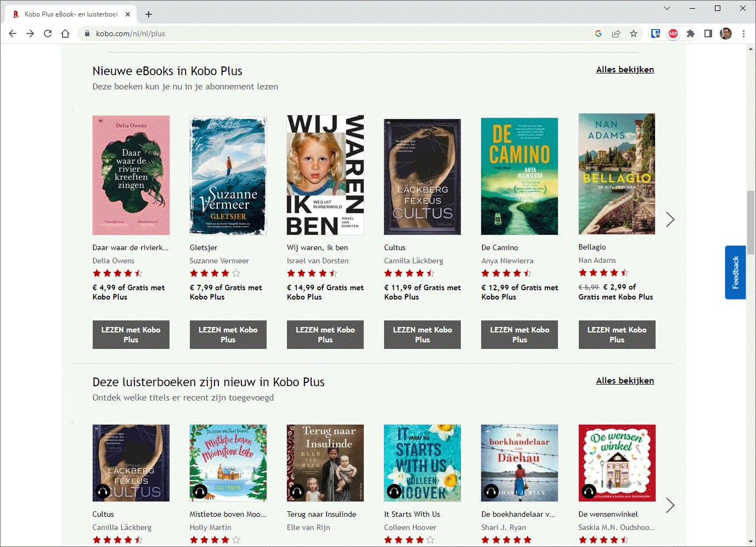Open the De Camino book cover
756x547 pixels.
coord(520,176)
